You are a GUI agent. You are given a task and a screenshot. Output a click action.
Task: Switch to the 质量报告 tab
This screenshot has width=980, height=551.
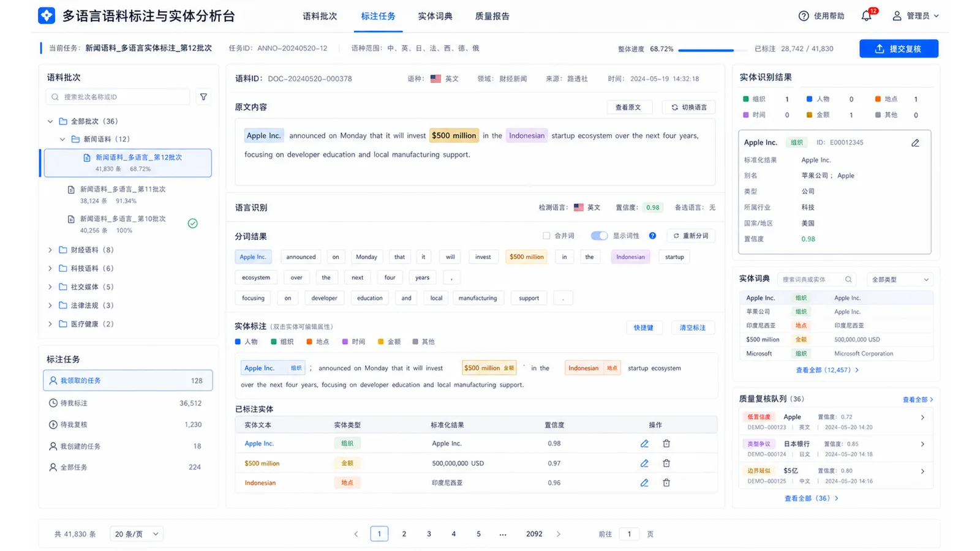[492, 17]
